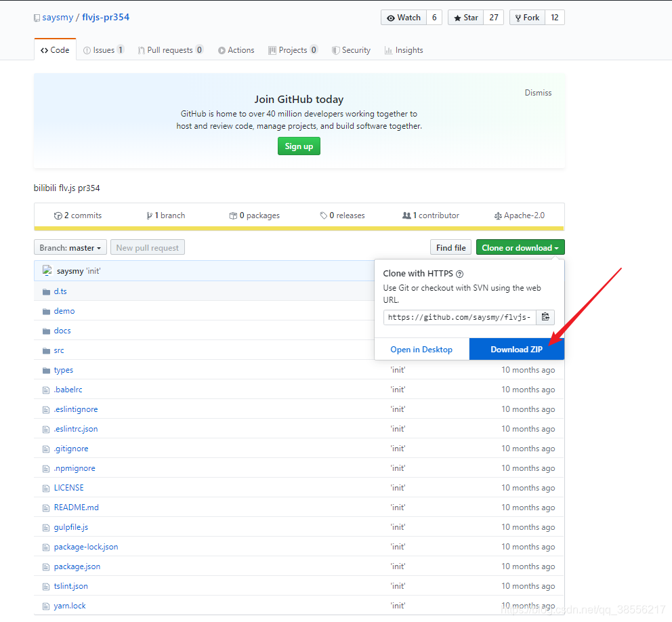Image resolution: width=672 pixels, height=622 pixels.
Task: Open the Branch: master dropdown
Action: pyautogui.click(x=70, y=247)
